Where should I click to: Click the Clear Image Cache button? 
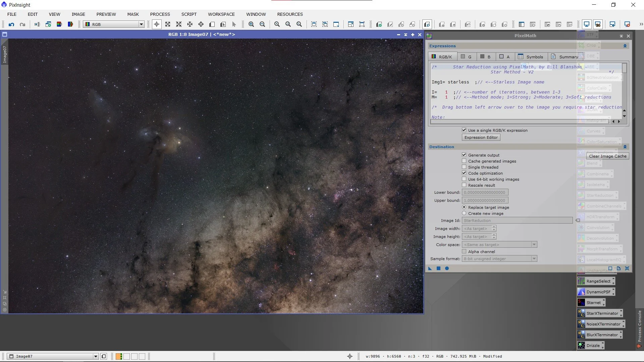click(x=607, y=156)
